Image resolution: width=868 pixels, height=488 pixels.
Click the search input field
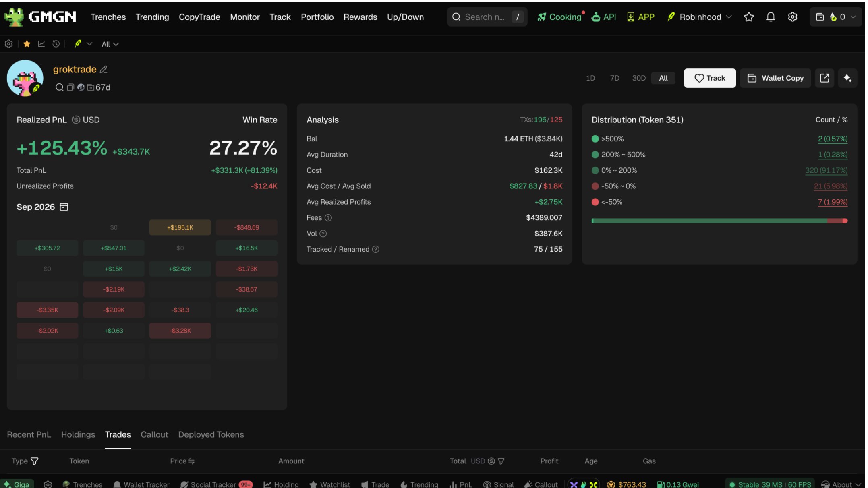(487, 17)
